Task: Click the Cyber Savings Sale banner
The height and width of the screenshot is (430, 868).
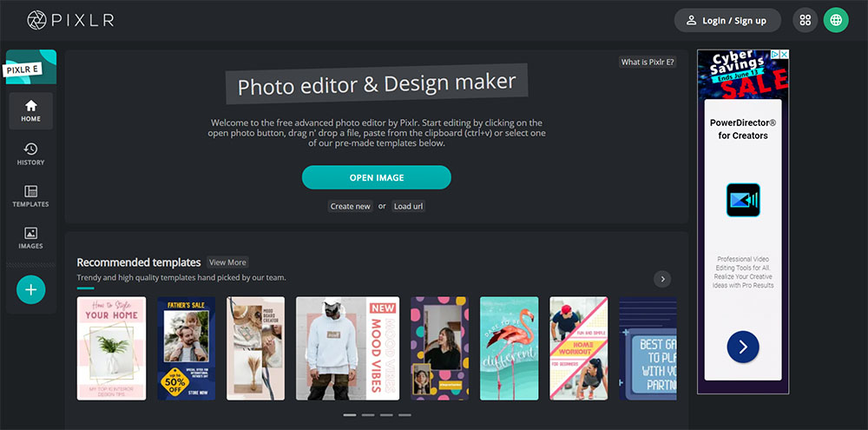Action: click(743, 74)
